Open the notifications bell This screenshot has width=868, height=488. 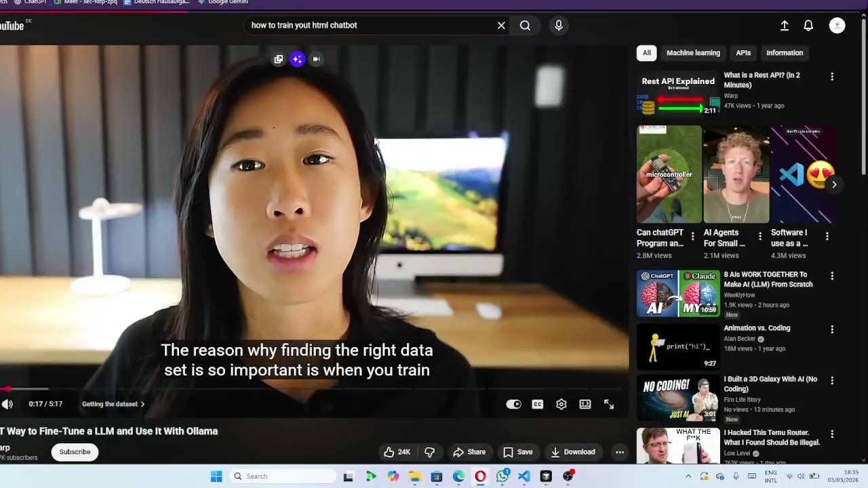808,25
